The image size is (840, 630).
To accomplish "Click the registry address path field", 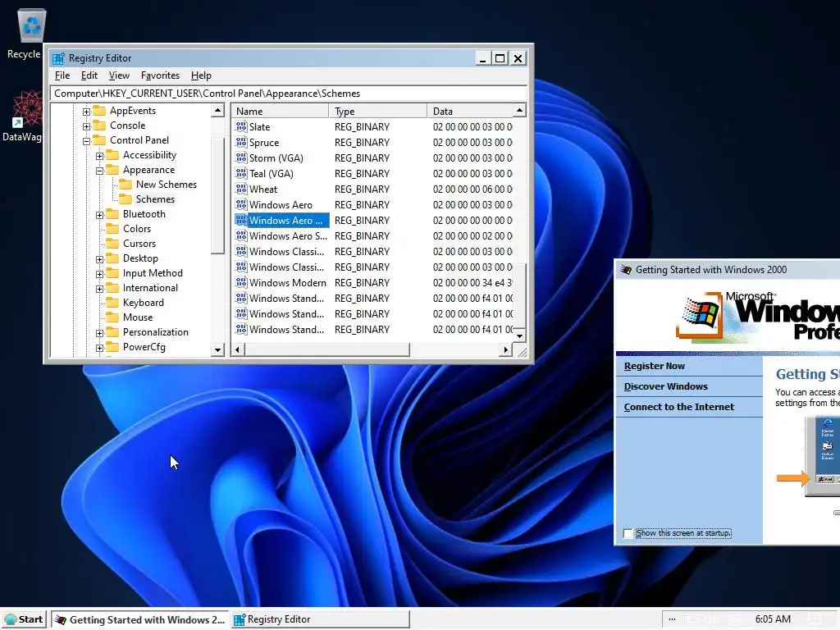I will click(x=289, y=94).
